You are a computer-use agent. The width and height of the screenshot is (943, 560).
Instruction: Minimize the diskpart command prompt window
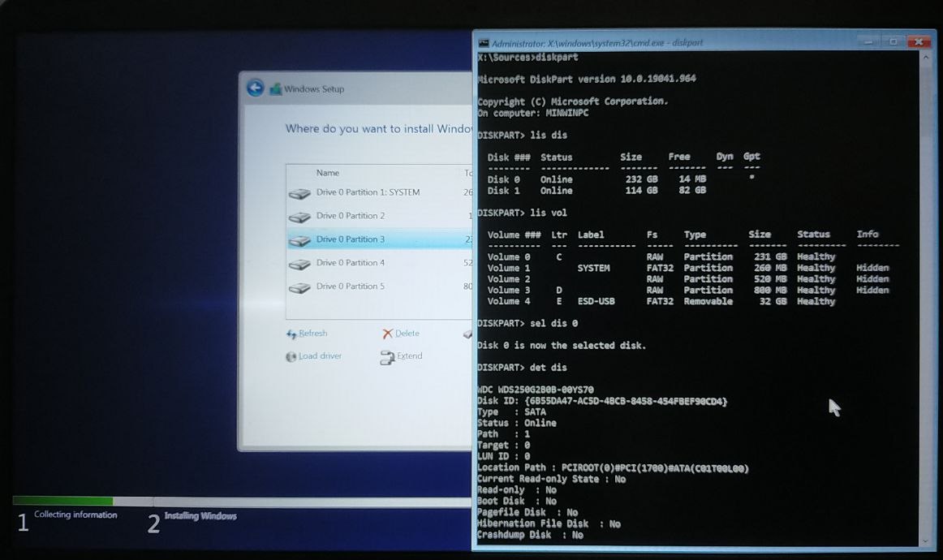pyautogui.click(x=868, y=42)
